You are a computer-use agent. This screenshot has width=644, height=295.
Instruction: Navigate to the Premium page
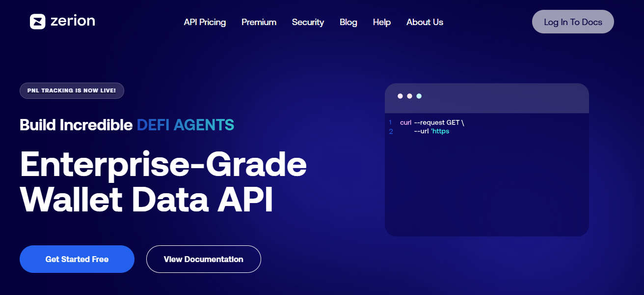coord(259,22)
